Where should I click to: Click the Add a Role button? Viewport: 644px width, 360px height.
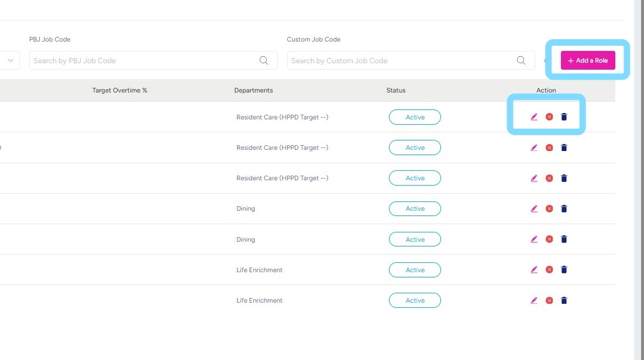point(588,60)
